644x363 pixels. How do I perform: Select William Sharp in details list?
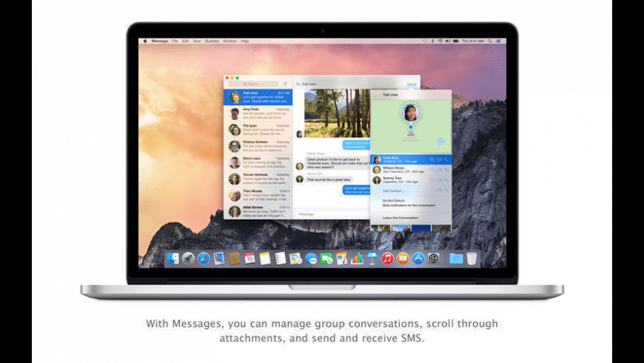click(411, 170)
